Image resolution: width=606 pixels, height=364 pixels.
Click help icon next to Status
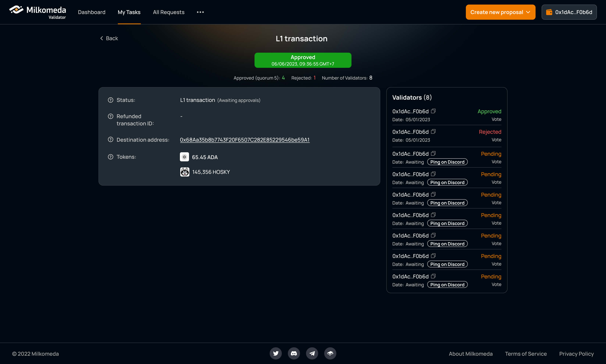pyautogui.click(x=111, y=100)
